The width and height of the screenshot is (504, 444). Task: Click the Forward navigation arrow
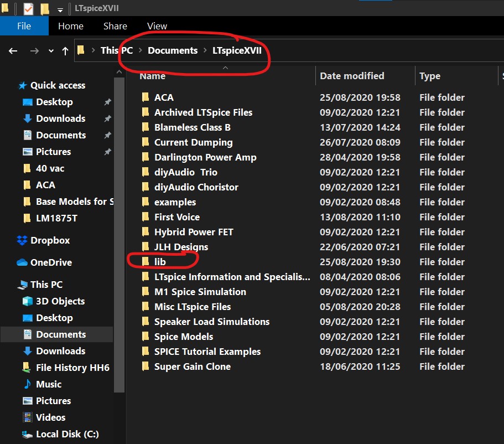coord(34,51)
